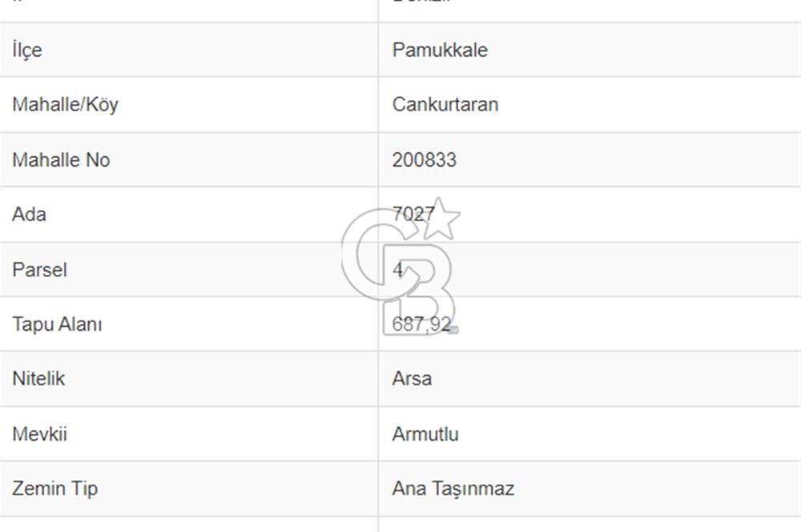Click the Mevkii row label

40,434
